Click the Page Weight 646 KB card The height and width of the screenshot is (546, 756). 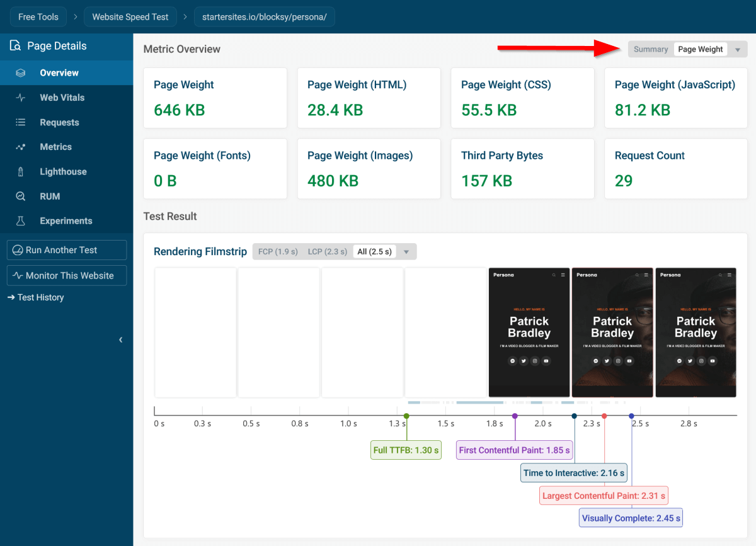click(215, 98)
